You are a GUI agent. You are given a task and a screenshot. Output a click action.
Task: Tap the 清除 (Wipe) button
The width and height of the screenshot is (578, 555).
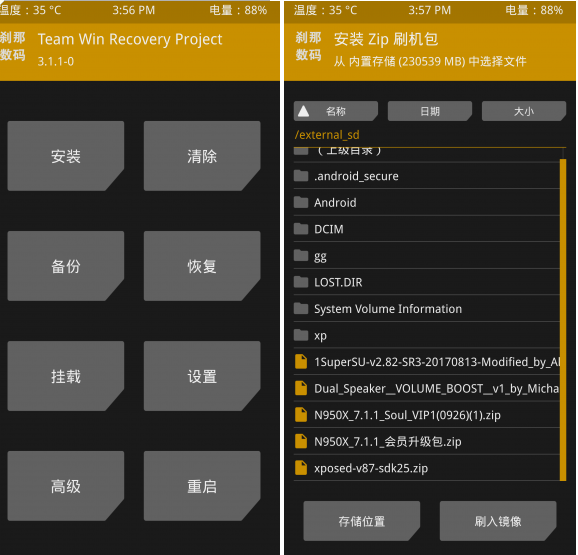202,156
